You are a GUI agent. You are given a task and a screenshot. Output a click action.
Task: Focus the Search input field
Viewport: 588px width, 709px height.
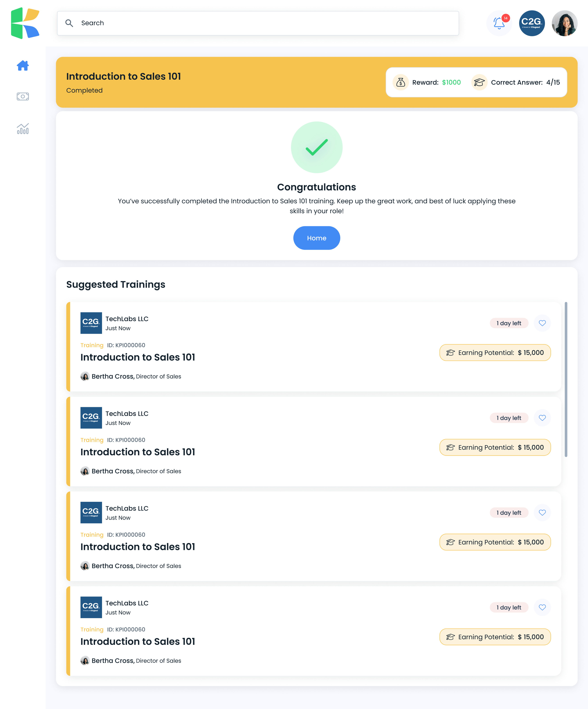tap(258, 23)
